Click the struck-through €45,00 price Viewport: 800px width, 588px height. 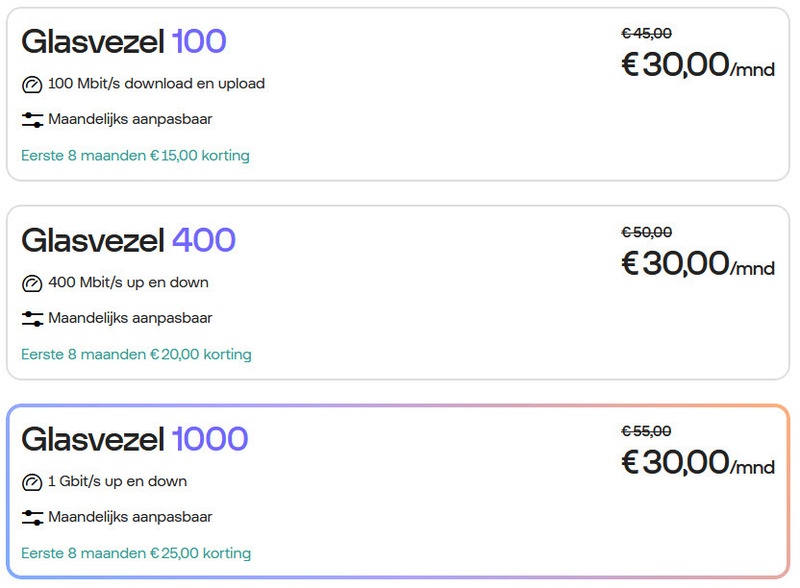click(646, 33)
